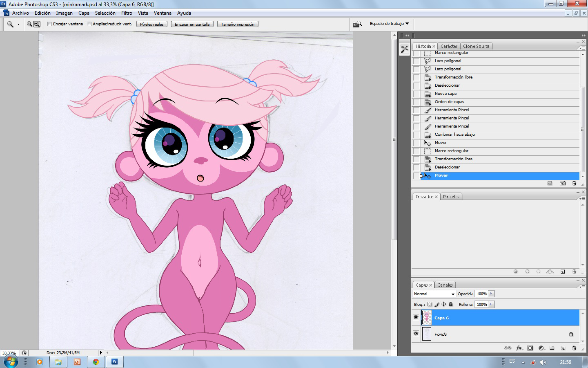Click the link layers chain icon
The image size is (588, 368).
click(x=508, y=348)
